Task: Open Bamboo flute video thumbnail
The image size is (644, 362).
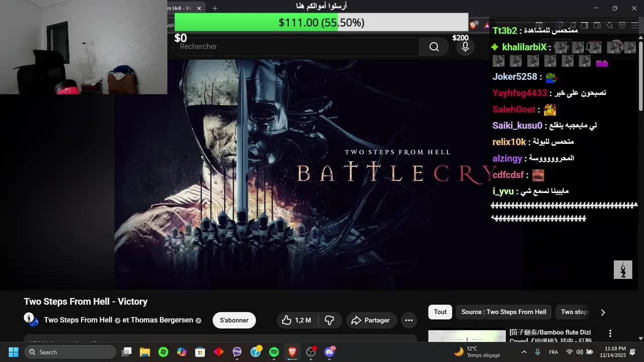Action: coord(467,336)
